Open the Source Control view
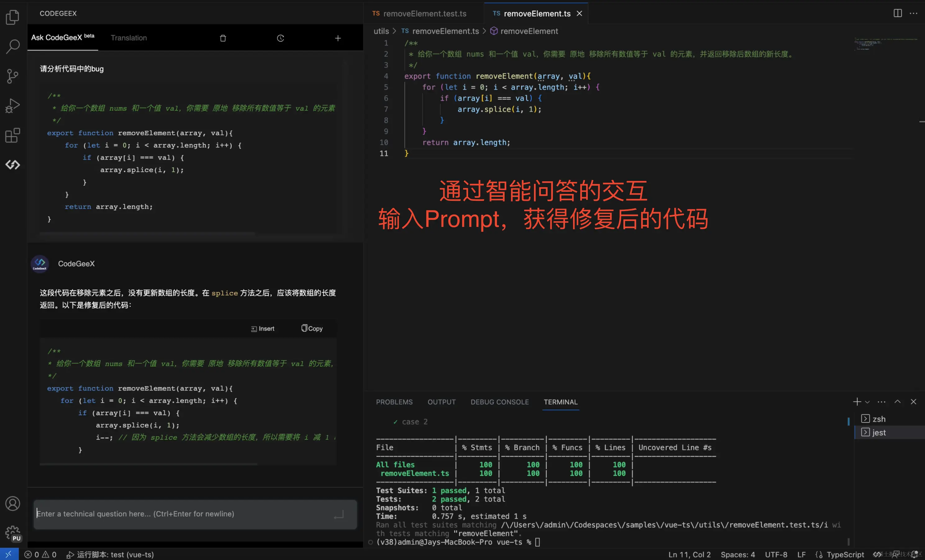 click(x=13, y=76)
